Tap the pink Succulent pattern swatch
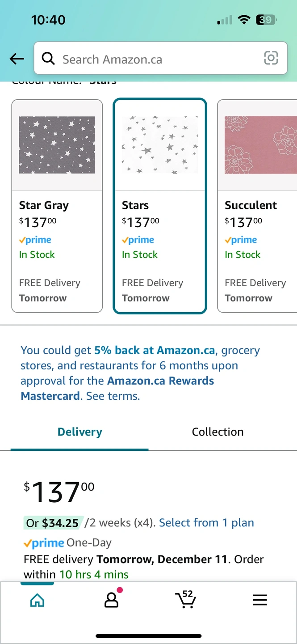 pyautogui.click(x=260, y=145)
